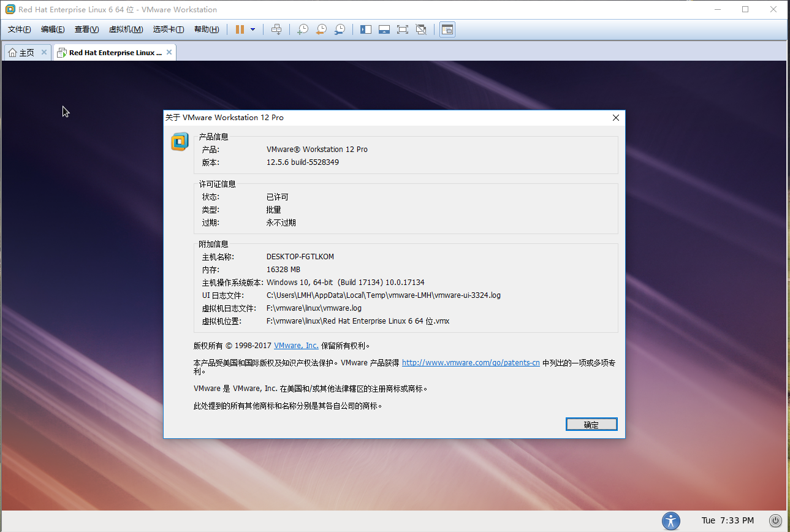Click the 确定 button
The height and width of the screenshot is (532, 790).
(x=591, y=425)
